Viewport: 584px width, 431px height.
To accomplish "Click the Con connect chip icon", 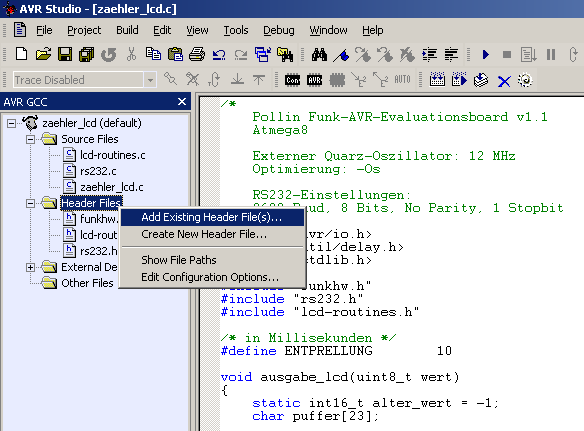I will 292,80.
